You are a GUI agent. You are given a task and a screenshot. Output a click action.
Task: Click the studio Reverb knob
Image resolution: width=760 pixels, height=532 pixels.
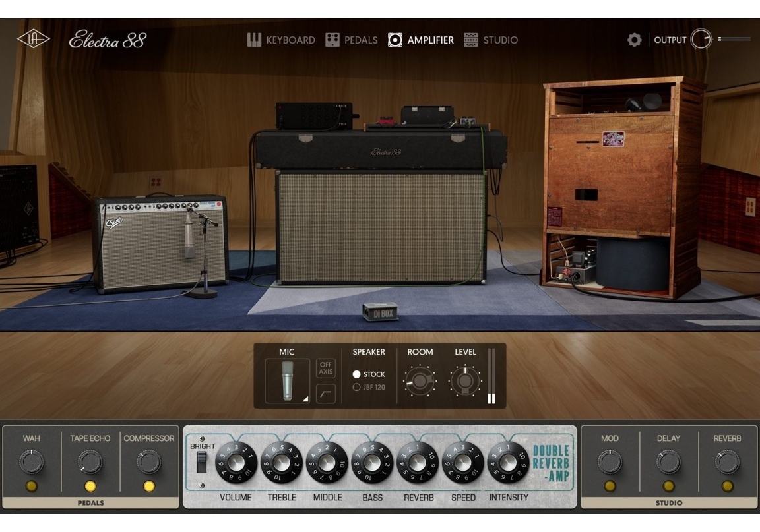coord(727,461)
